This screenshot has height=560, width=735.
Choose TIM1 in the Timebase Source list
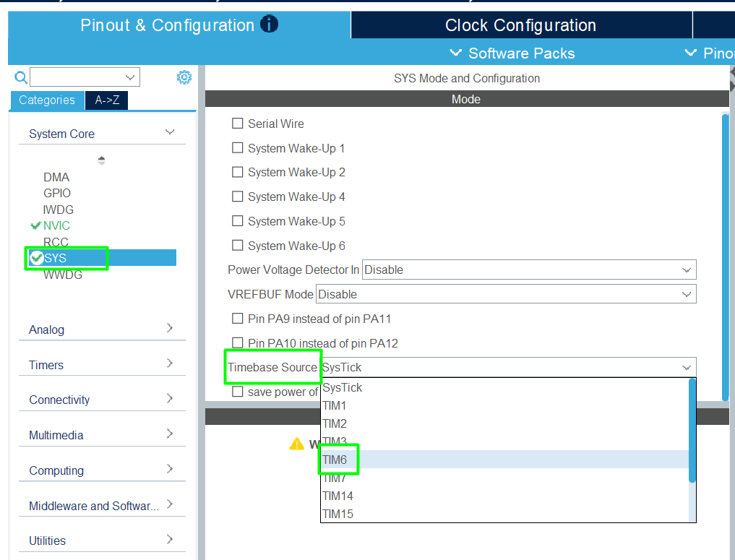335,405
